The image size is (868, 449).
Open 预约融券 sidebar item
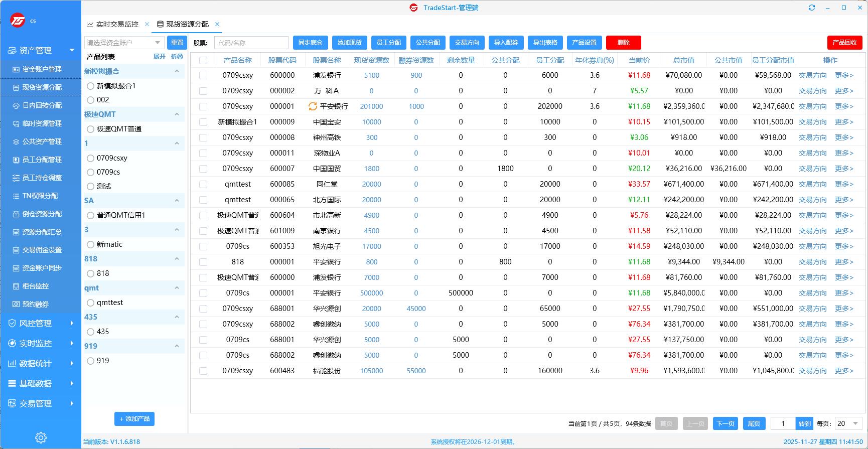coord(35,304)
